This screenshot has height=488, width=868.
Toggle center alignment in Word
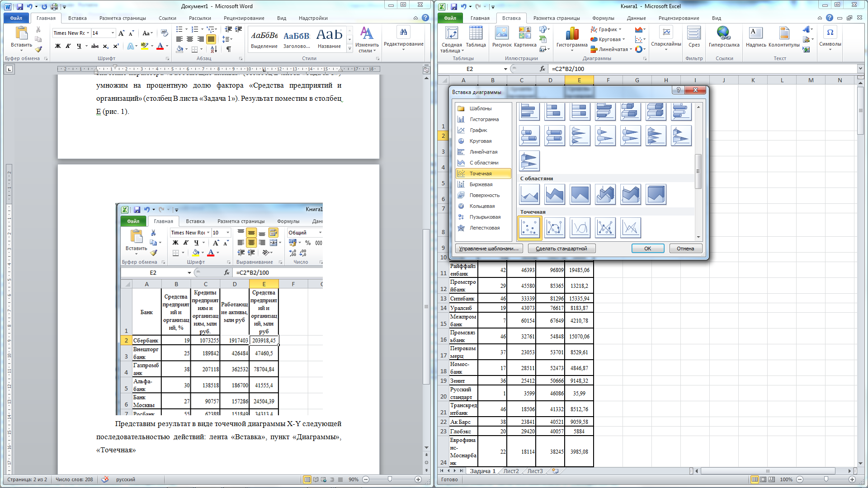point(190,39)
